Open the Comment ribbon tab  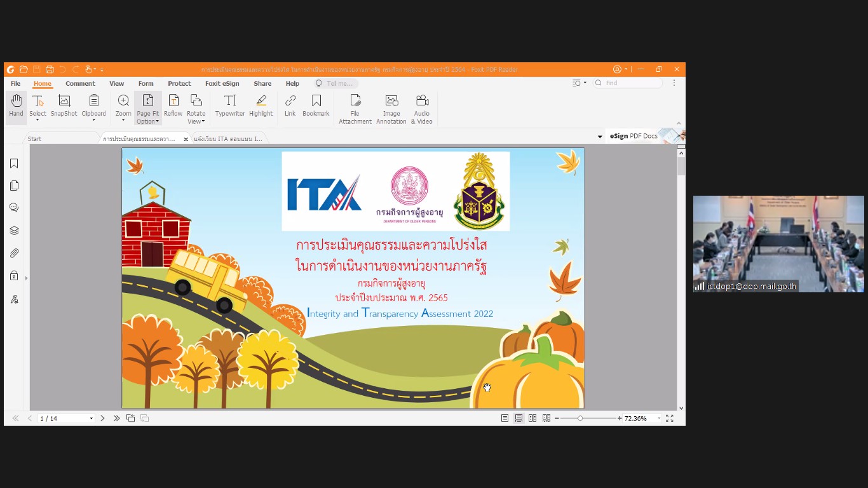80,83
